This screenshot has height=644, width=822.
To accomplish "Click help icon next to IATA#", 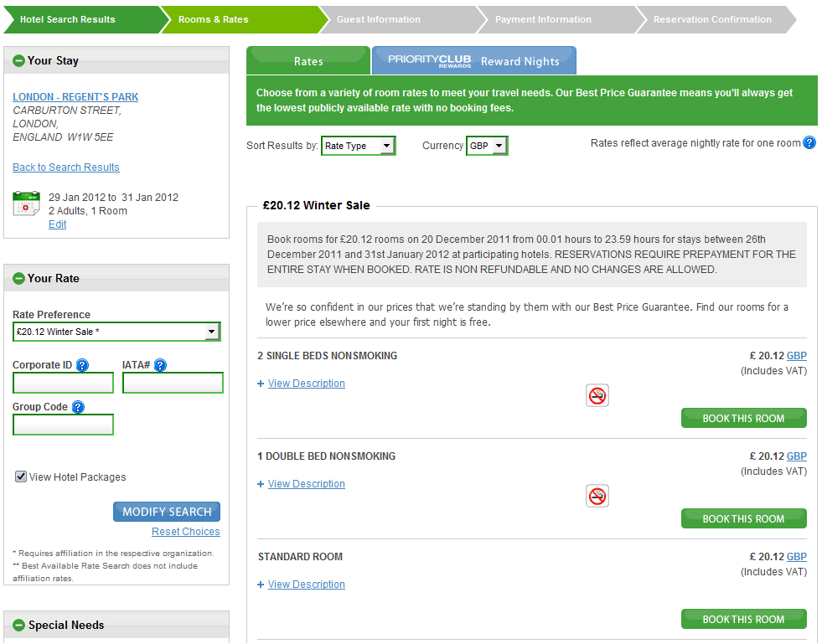I will tap(160, 365).
